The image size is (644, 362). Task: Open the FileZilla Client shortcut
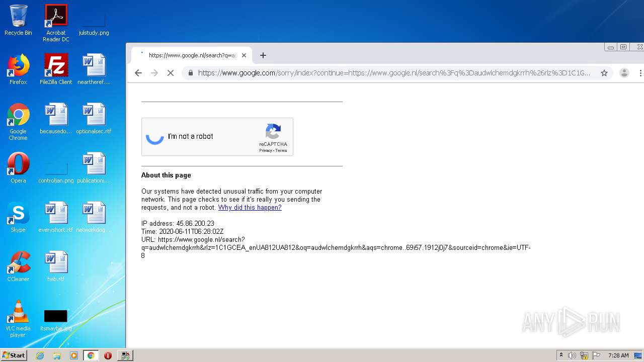(x=56, y=69)
